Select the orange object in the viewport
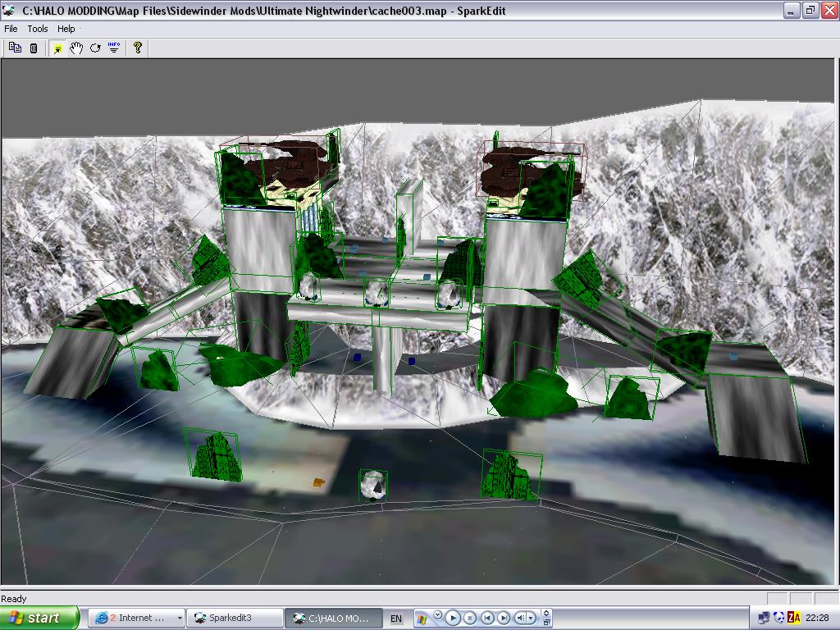840x630 pixels. pyautogui.click(x=319, y=482)
